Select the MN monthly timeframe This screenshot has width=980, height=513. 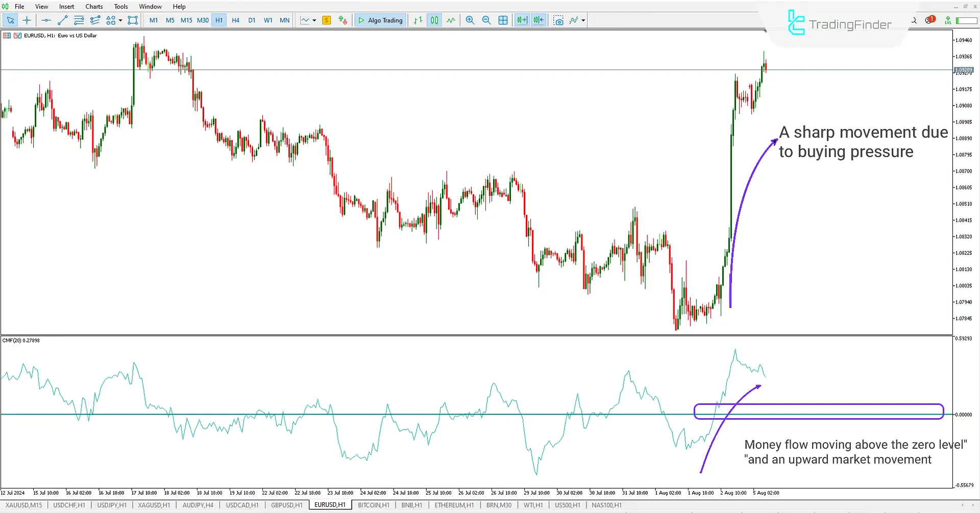coord(284,20)
